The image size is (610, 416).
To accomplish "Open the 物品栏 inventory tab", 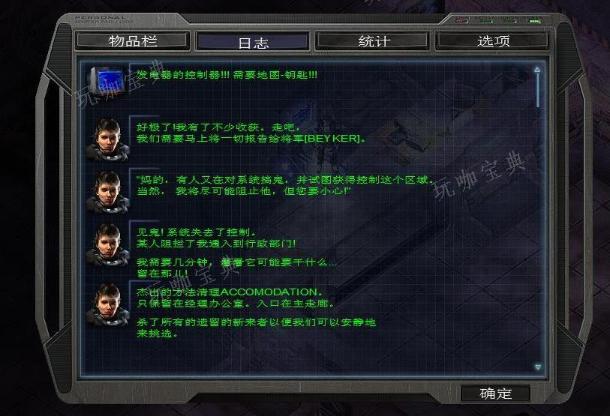I will tap(133, 40).
